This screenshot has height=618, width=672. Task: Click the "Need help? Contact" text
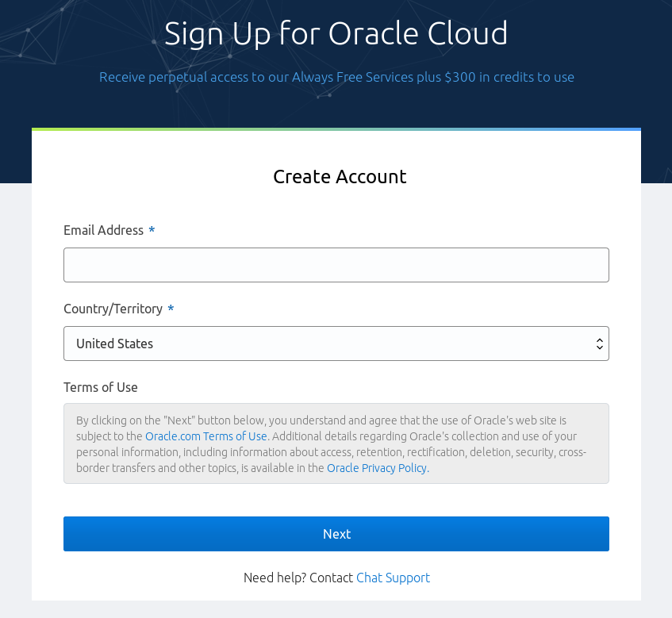(x=298, y=578)
